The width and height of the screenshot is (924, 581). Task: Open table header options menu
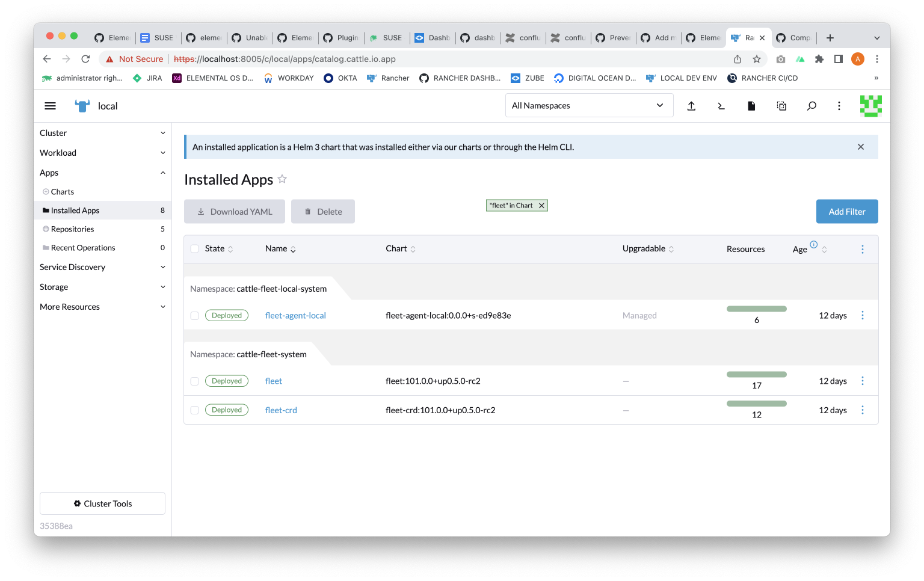click(x=863, y=249)
